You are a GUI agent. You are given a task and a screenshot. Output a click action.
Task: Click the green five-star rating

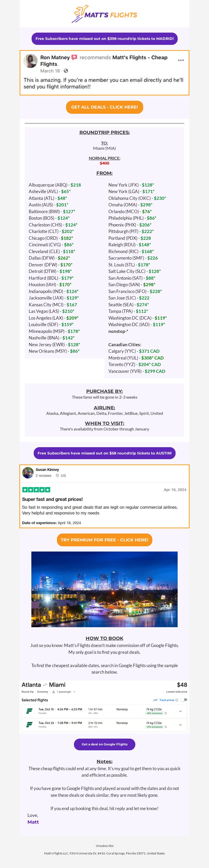(36, 490)
